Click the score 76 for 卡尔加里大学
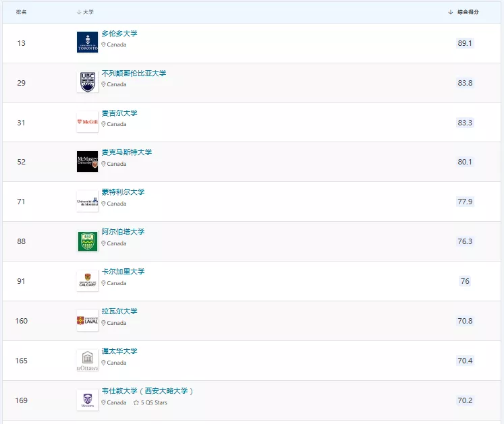504x424 pixels. coord(465,281)
